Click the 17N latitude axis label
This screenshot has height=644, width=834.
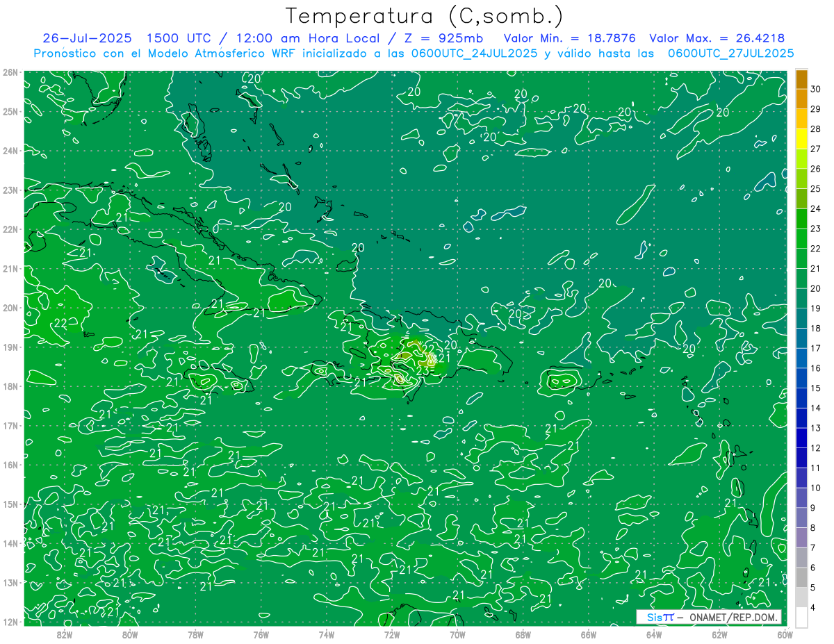[x=10, y=426]
